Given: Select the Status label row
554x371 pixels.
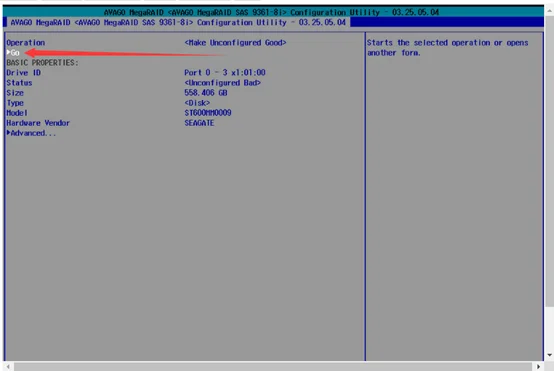Looking at the screenshot, I should (19, 83).
